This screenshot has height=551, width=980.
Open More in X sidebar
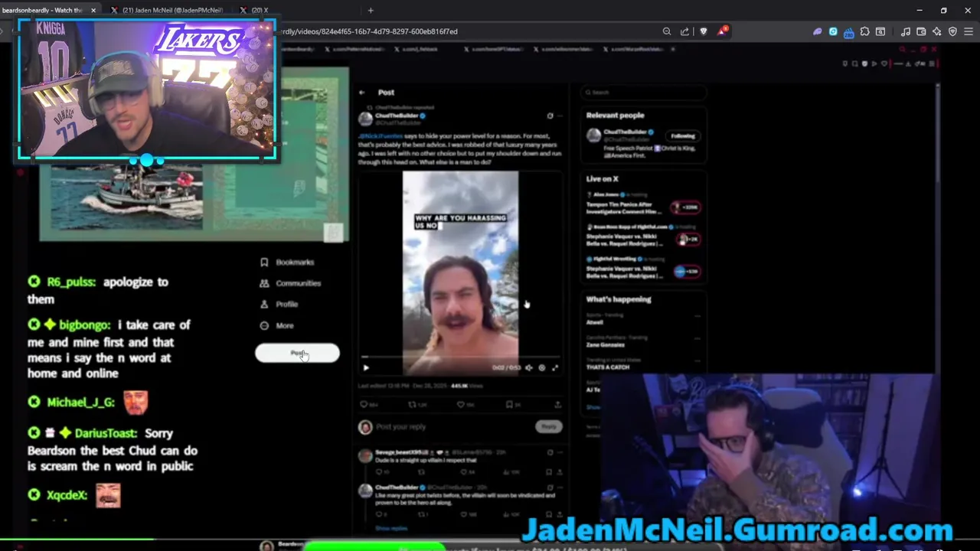(276, 326)
